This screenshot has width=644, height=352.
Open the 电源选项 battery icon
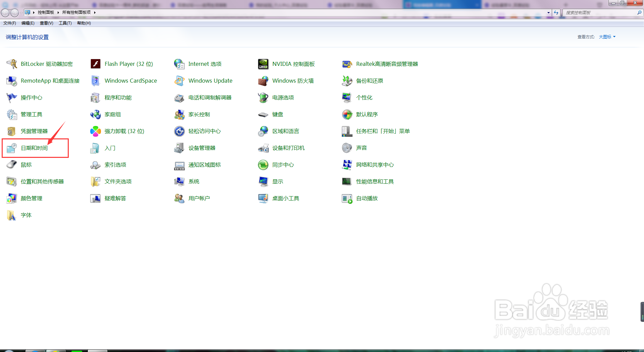[263, 97]
